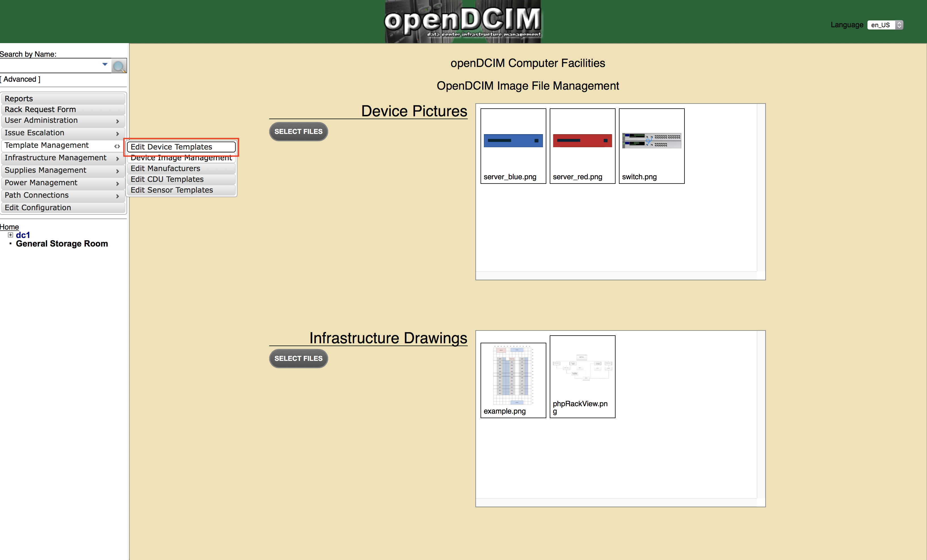Click the openDCIM logo banner
Image resolution: width=927 pixels, height=560 pixels.
click(x=463, y=22)
